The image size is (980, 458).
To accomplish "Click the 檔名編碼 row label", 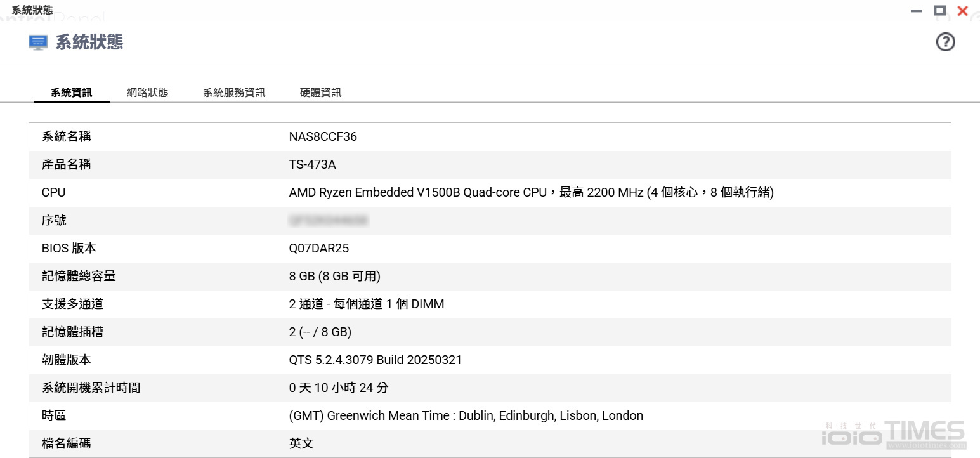I will pyautogui.click(x=66, y=443).
